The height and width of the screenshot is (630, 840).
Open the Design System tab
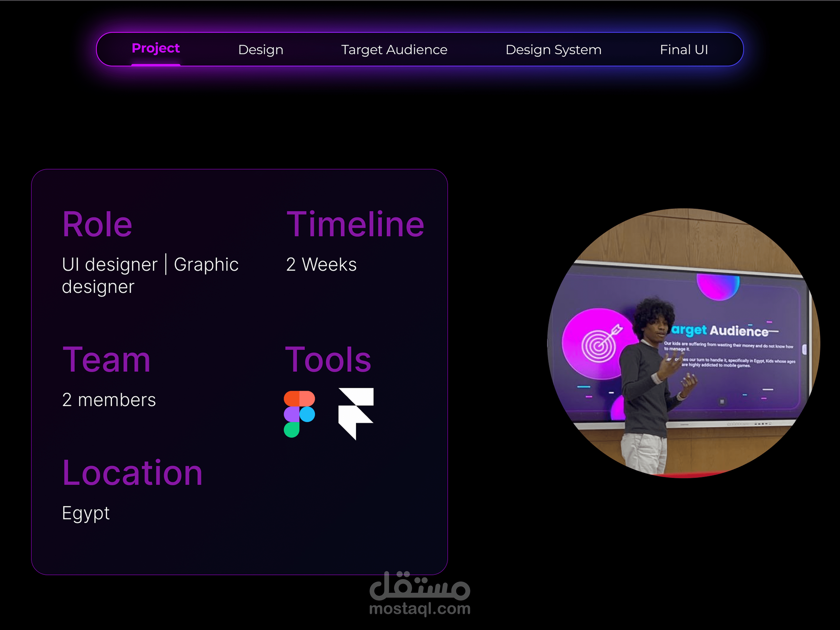tap(553, 50)
